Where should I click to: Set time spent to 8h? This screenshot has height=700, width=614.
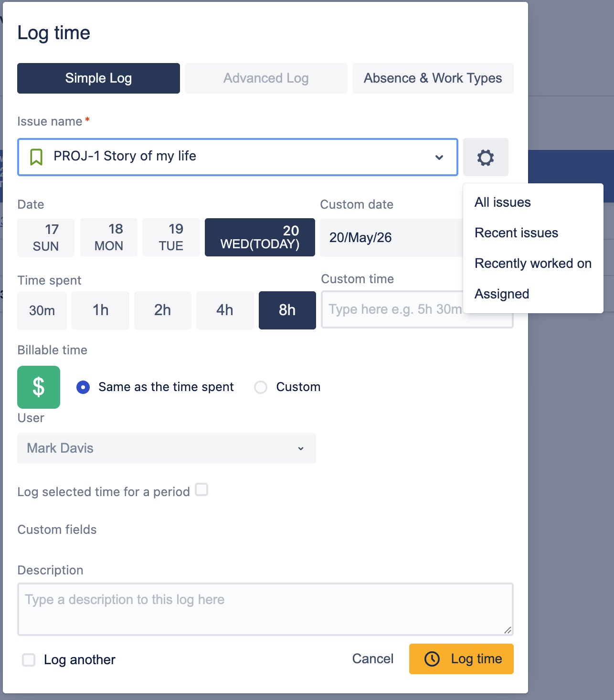point(287,310)
